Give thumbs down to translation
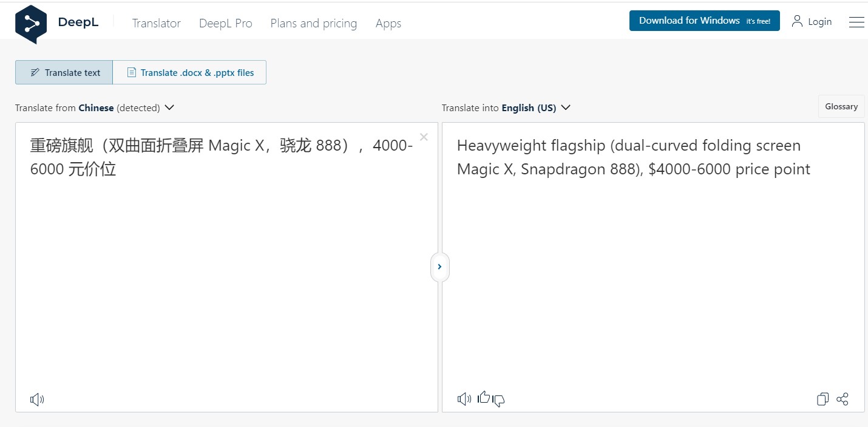Image resolution: width=868 pixels, height=427 pixels. tap(499, 400)
